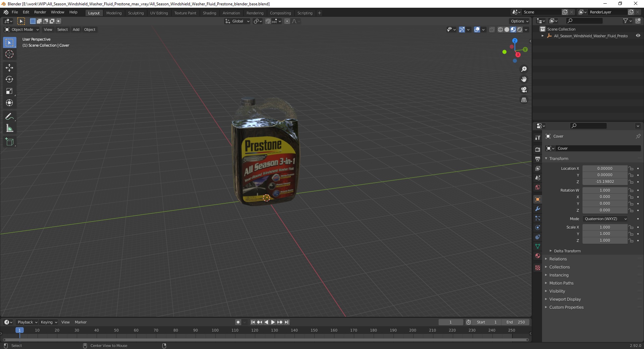Pick the Measure ruler tool
Viewport: 644px width, 349px height.
coord(9,129)
